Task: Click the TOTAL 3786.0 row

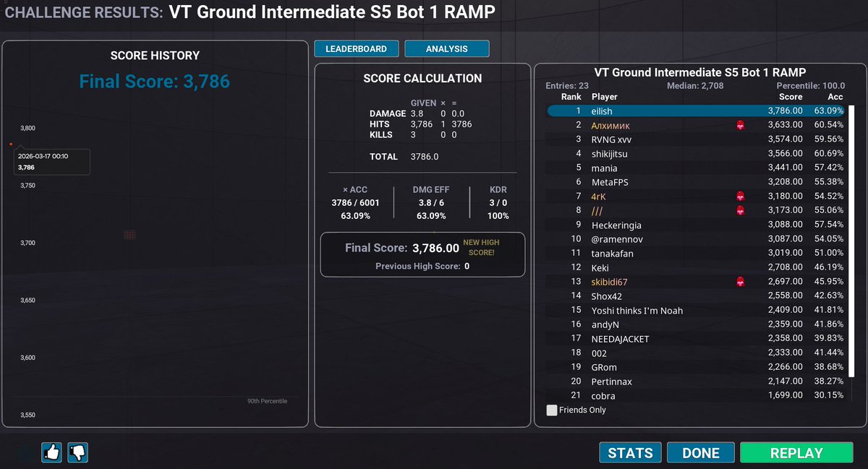Action: 404,156
